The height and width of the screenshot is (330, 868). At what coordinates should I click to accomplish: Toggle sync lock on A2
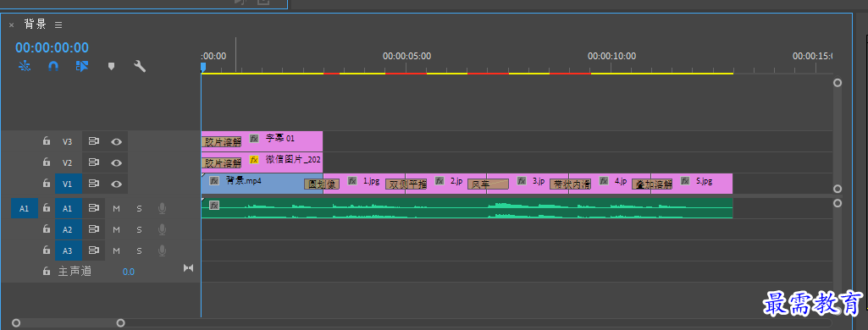pyautogui.click(x=93, y=229)
